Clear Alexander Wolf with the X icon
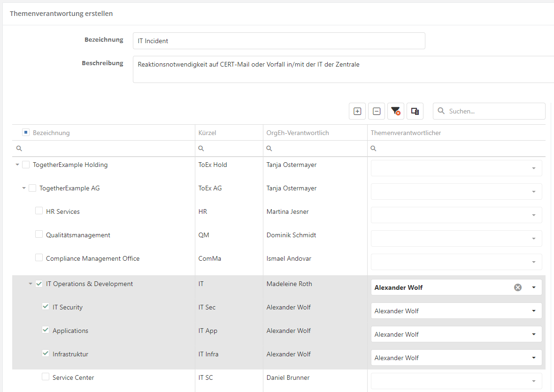This screenshot has width=554, height=392. tap(518, 287)
